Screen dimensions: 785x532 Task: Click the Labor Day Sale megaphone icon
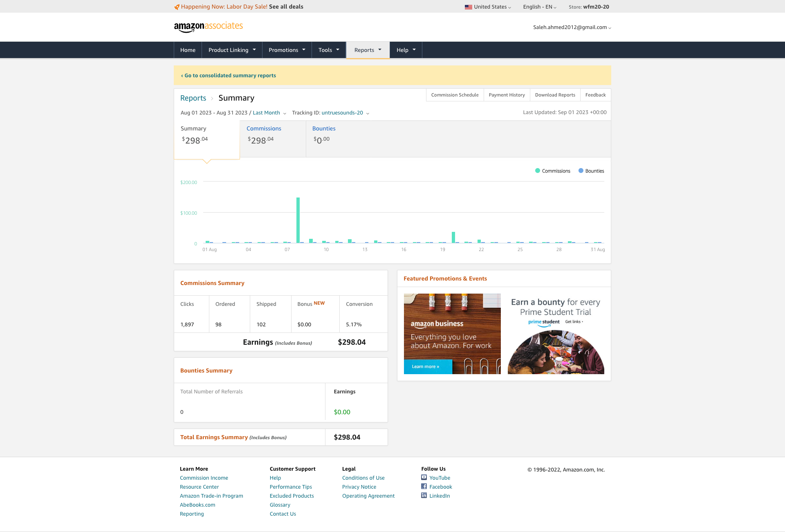177,7
